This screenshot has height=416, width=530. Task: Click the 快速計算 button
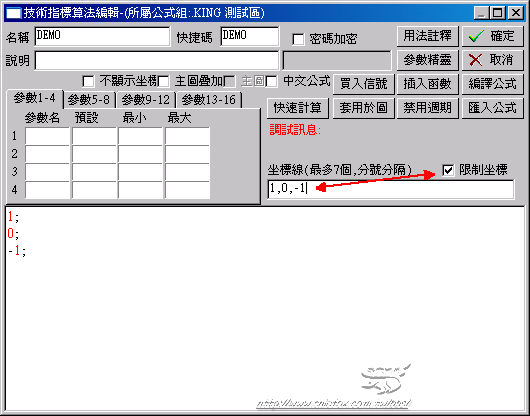pyautogui.click(x=297, y=108)
